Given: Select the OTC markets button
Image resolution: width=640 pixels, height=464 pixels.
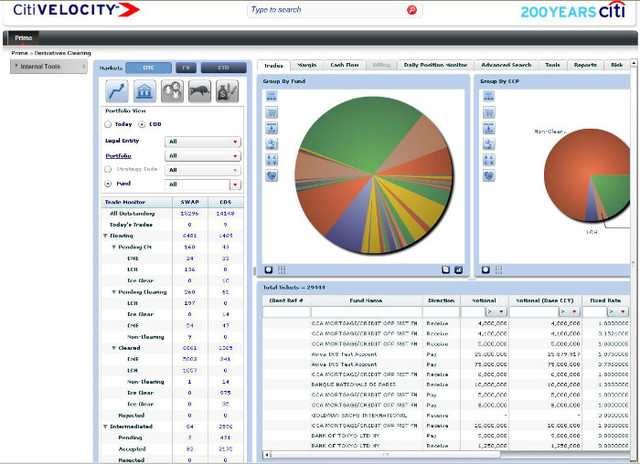Looking at the screenshot, I should pos(149,68).
